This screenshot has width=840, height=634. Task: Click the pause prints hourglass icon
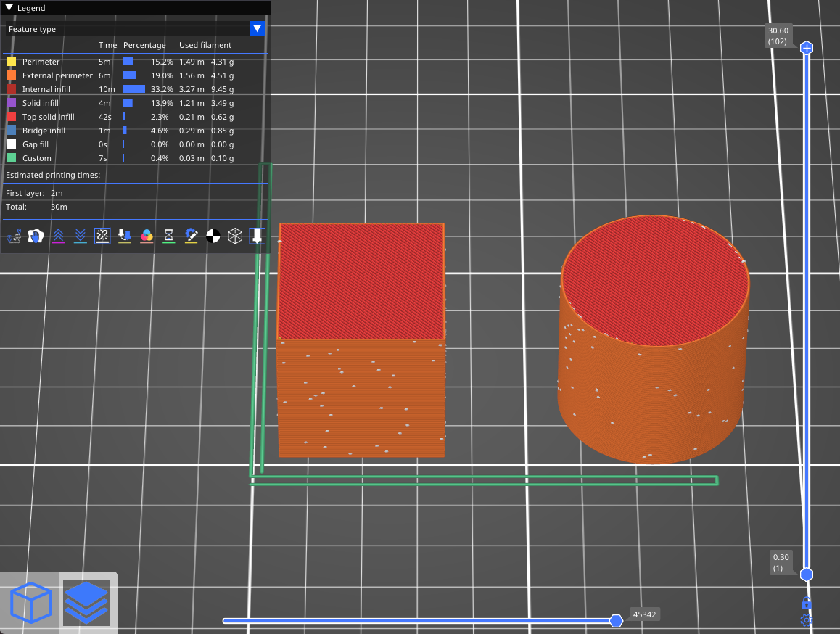click(168, 236)
